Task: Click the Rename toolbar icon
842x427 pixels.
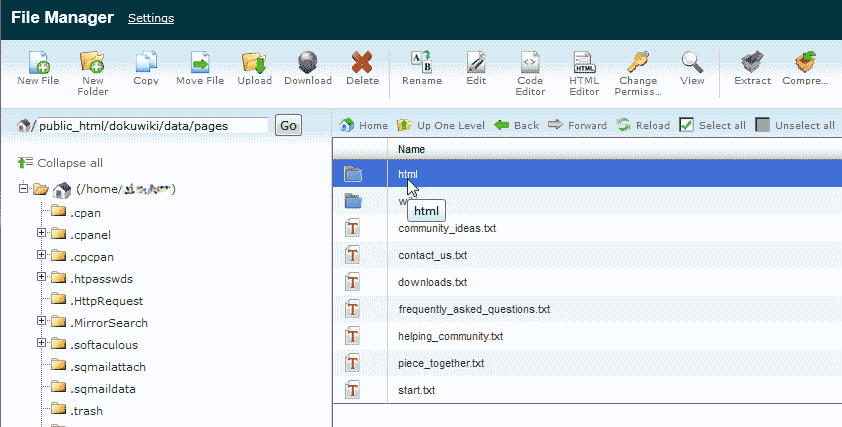Action: (x=421, y=62)
